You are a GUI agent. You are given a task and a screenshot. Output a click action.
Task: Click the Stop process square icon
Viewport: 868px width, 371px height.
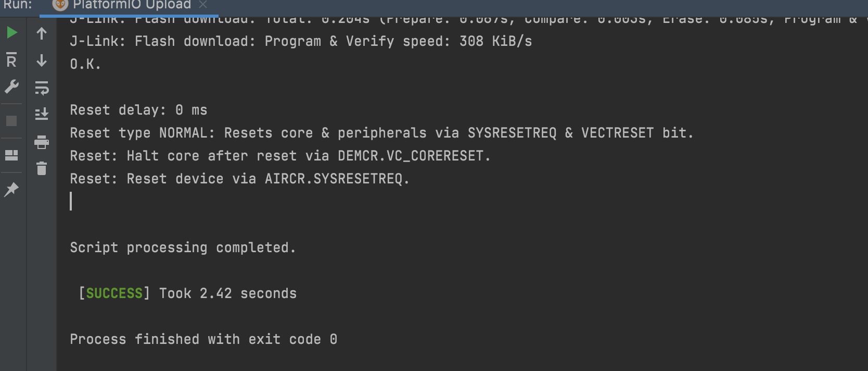pyautogui.click(x=10, y=120)
